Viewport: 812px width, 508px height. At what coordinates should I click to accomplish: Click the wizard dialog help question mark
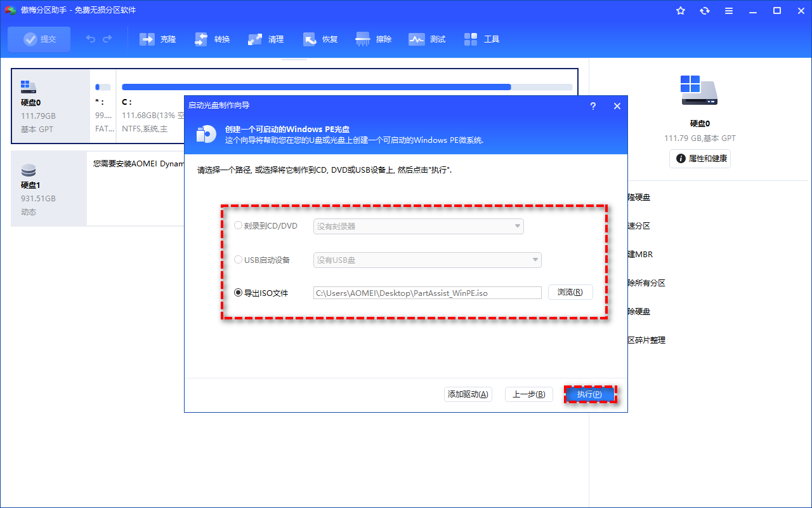[x=593, y=106]
